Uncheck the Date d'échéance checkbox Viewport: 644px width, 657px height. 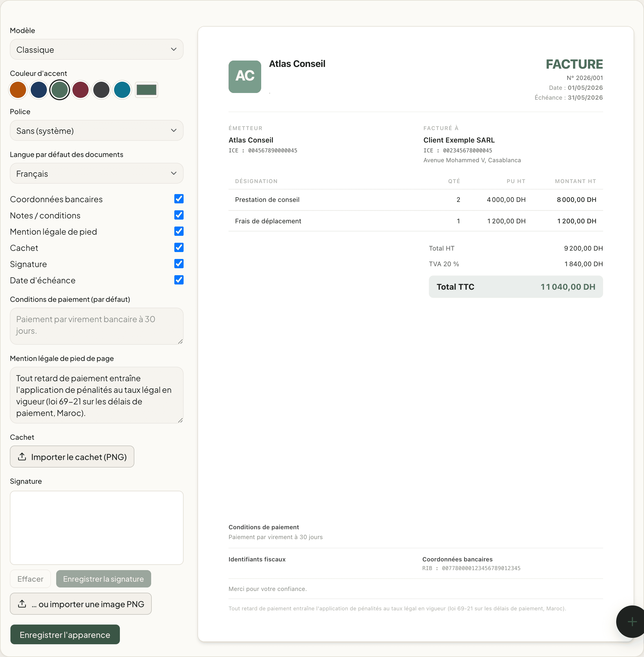coord(179,280)
